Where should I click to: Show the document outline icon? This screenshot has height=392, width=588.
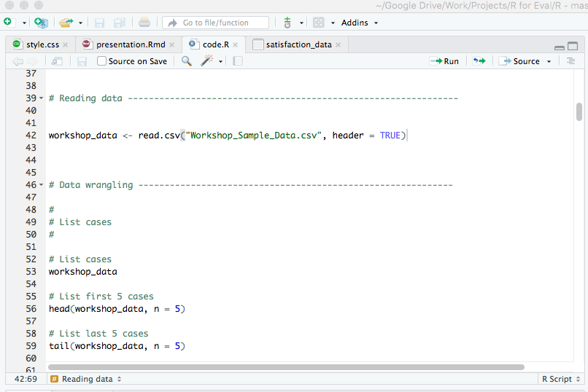coord(570,61)
